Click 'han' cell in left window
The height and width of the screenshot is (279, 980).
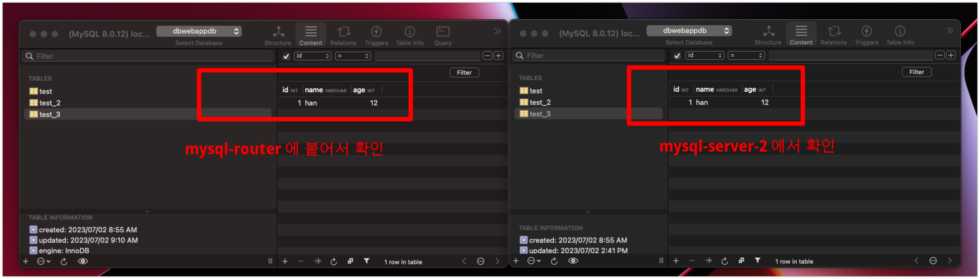[x=311, y=103]
